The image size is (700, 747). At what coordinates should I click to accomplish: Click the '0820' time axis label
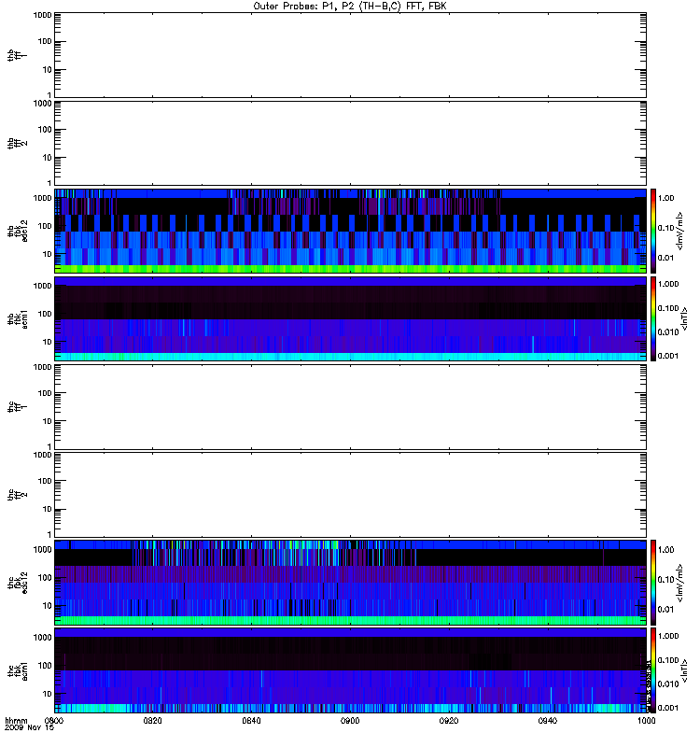coord(152,720)
